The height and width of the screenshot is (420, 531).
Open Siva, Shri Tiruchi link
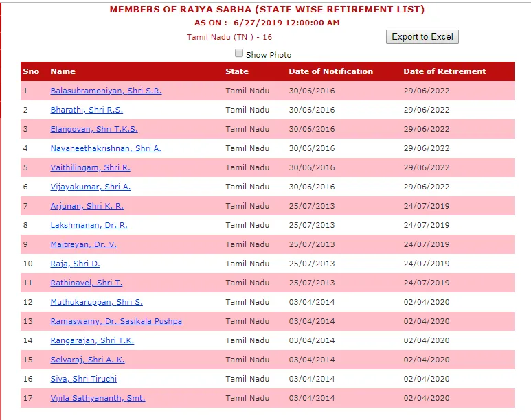84,379
